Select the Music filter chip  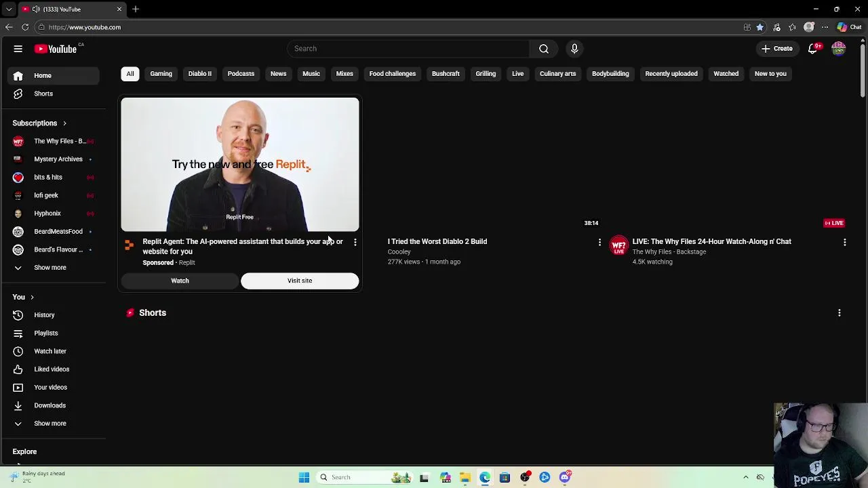311,74
